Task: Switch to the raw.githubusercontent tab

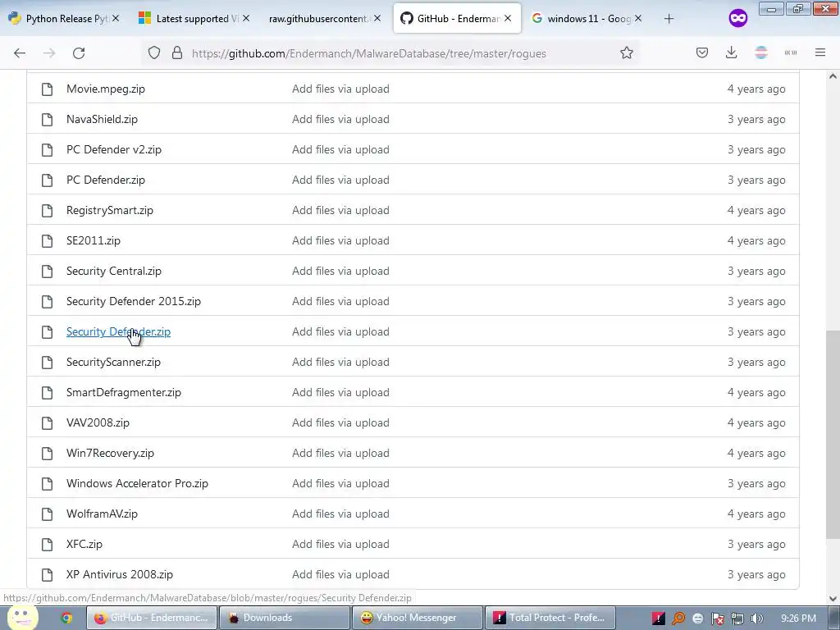Action: [319, 19]
